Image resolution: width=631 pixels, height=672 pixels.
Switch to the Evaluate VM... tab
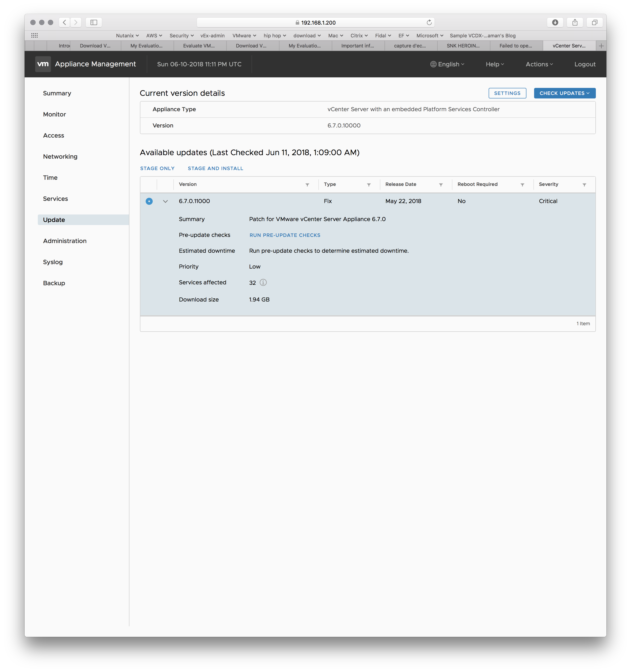tap(200, 46)
